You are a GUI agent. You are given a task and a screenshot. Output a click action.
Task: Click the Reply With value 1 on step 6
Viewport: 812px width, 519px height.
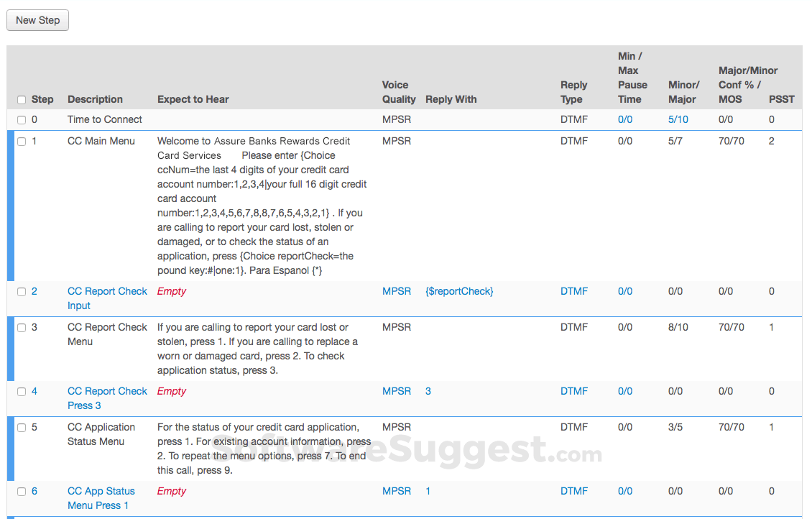pos(428,490)
